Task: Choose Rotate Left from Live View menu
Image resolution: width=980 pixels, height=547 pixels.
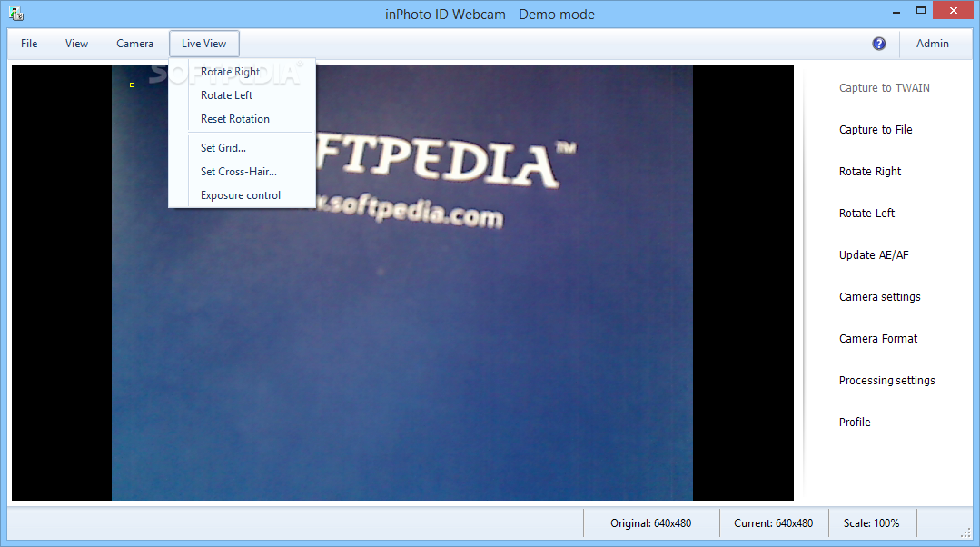Action: coord(226,95)
